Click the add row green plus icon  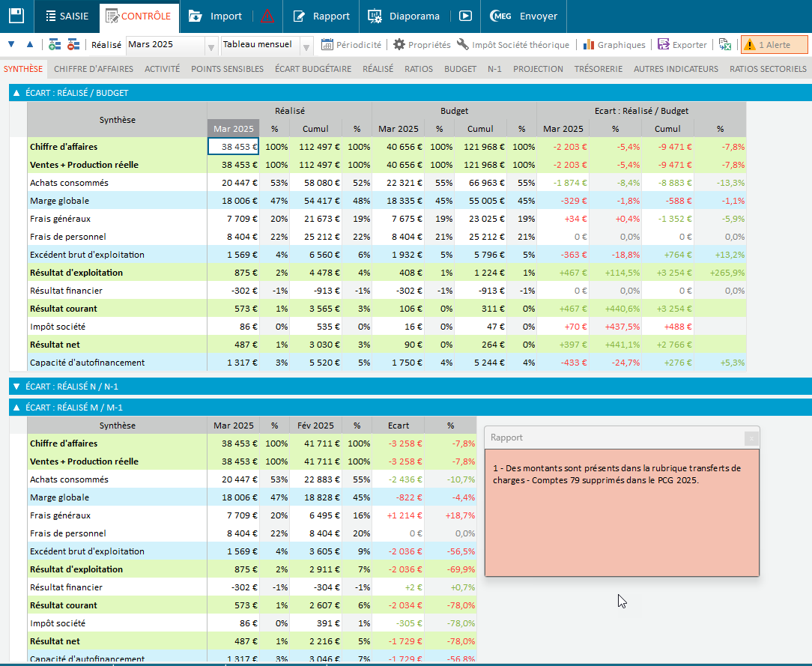pyautogui.click(x=55, y=44)
